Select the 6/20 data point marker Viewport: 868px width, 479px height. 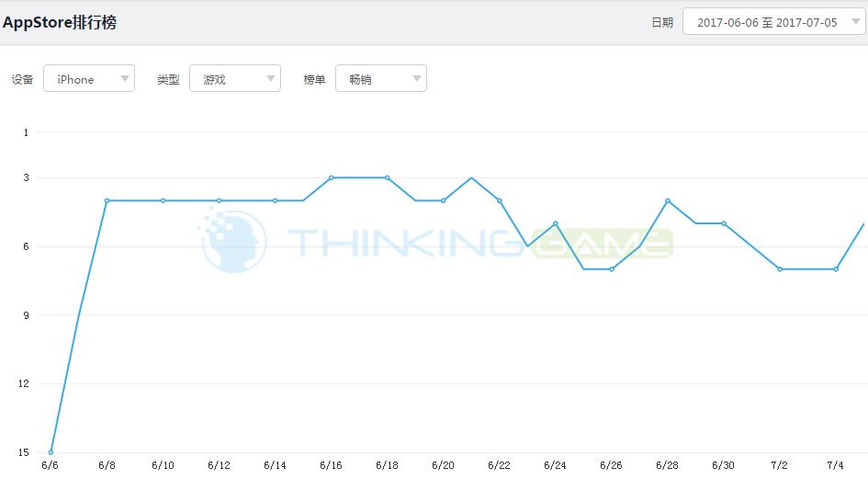click(443, 200)
